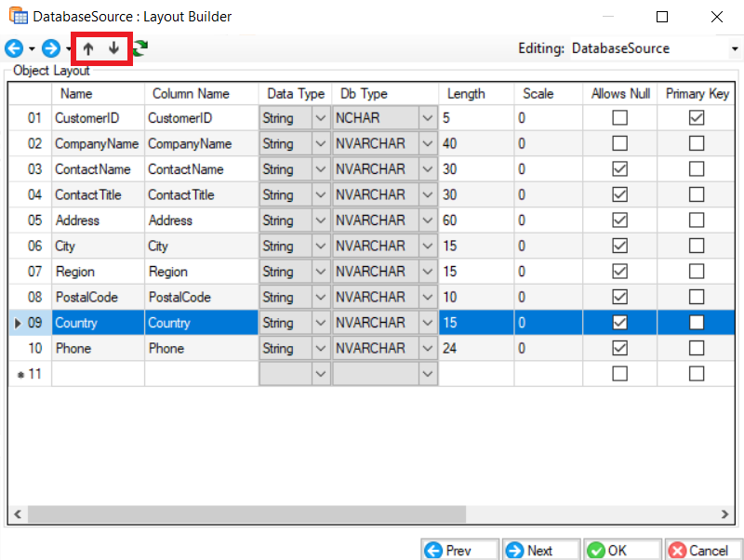This screenshot has height=560, width=744.
Task: Click the blue forward arrow icon
Action: coord(51,48)
